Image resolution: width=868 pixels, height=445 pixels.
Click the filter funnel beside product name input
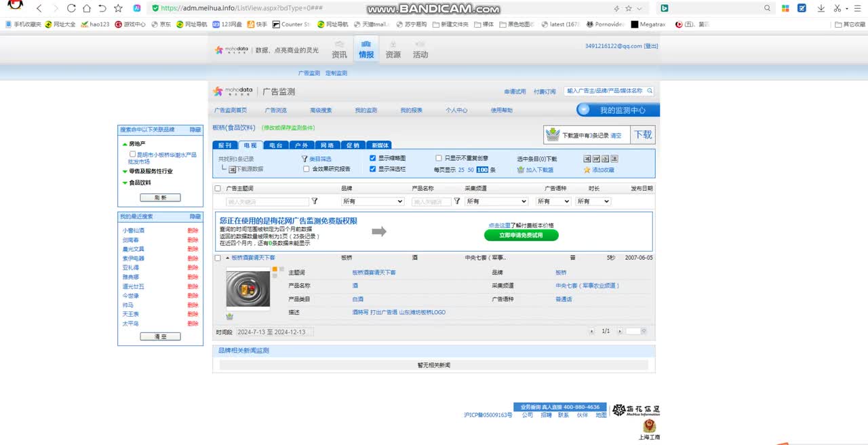point(457,201)
